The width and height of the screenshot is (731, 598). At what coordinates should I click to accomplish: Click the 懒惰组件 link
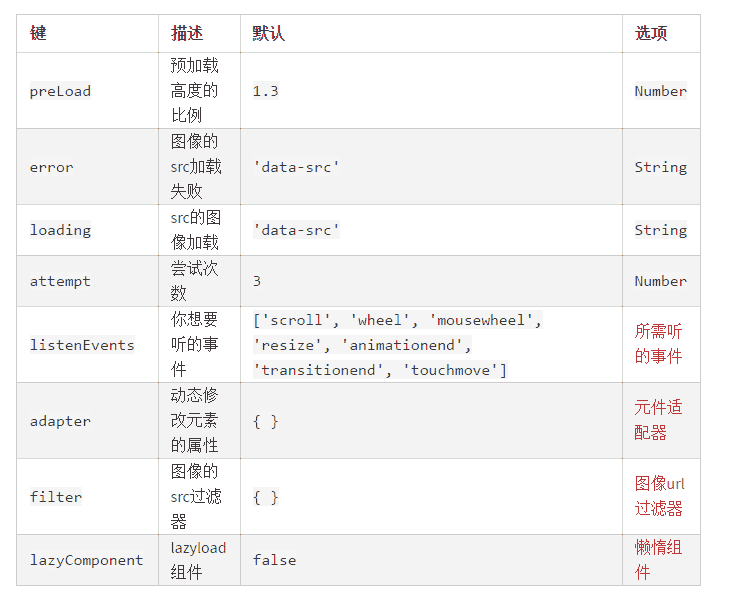[x=658, y=560]
